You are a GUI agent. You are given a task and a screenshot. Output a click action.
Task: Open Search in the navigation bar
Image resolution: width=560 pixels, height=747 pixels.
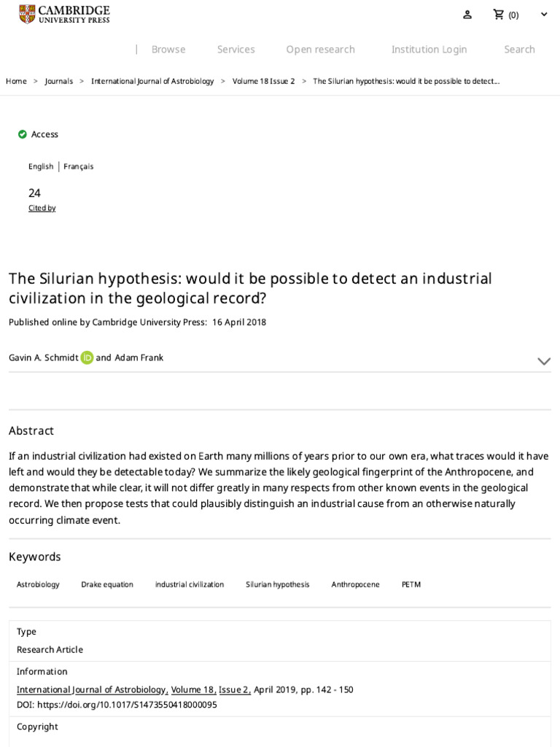coord(519,50)
